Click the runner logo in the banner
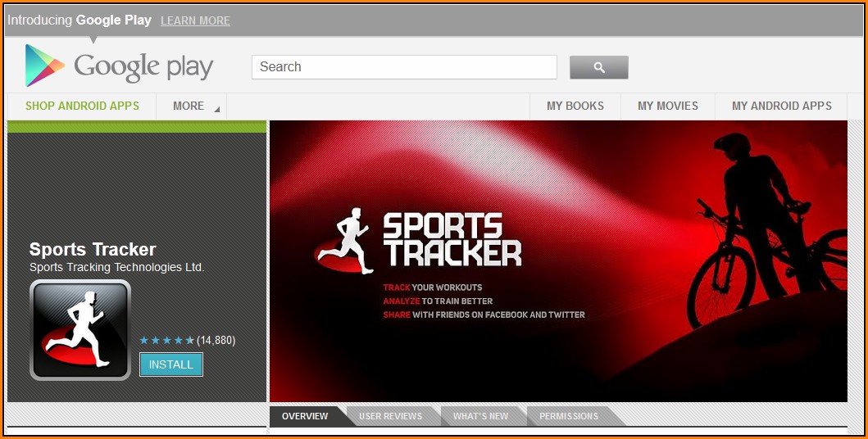 [346, 242]
